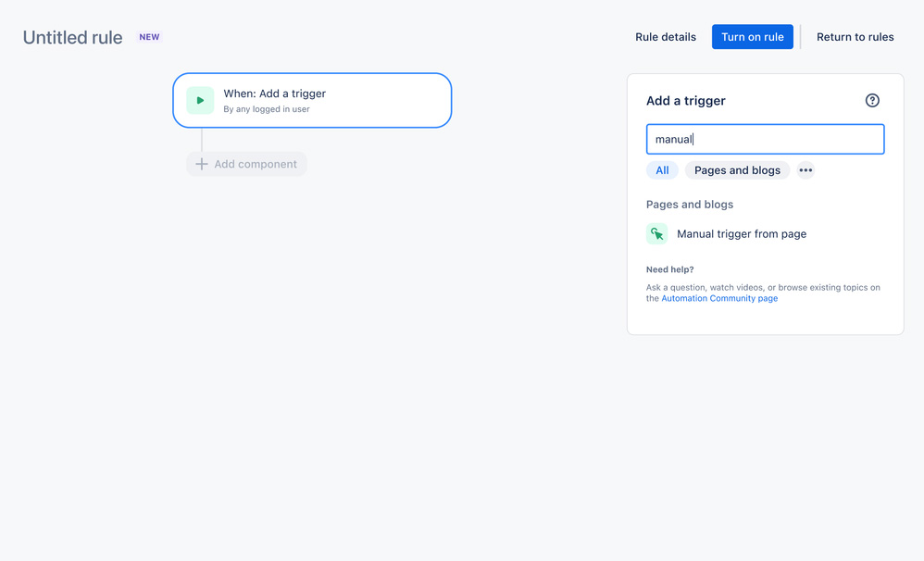Click Return to rules
The image size is (924, 561).
pos(855,36)
